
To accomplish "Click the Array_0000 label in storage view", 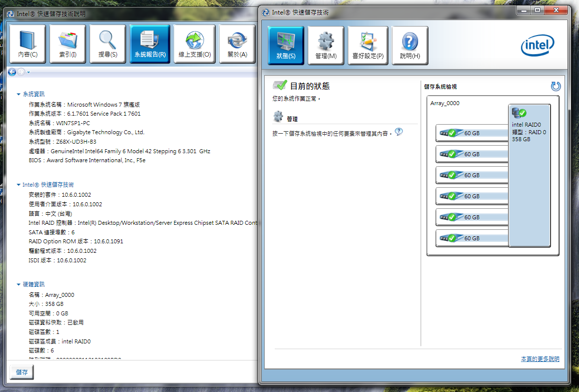I will point(444,103).
